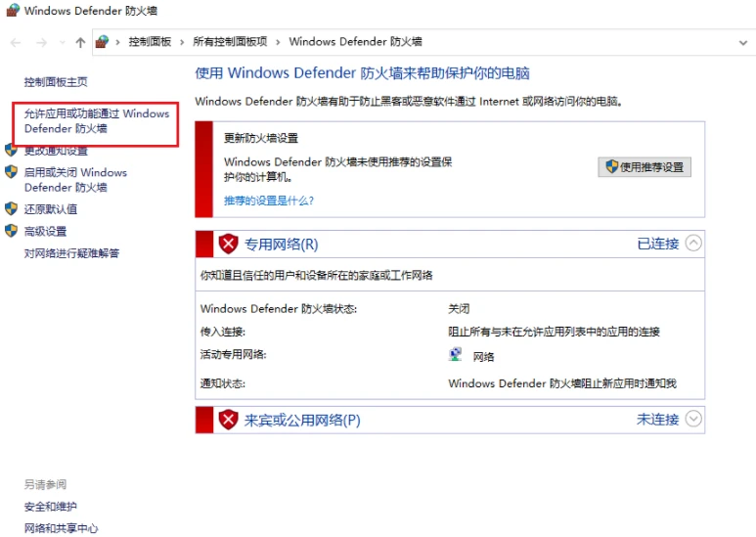Open 网络和共享中心 under 另请参阅
The image size is (756, 537).
click(x=61, y=528)
